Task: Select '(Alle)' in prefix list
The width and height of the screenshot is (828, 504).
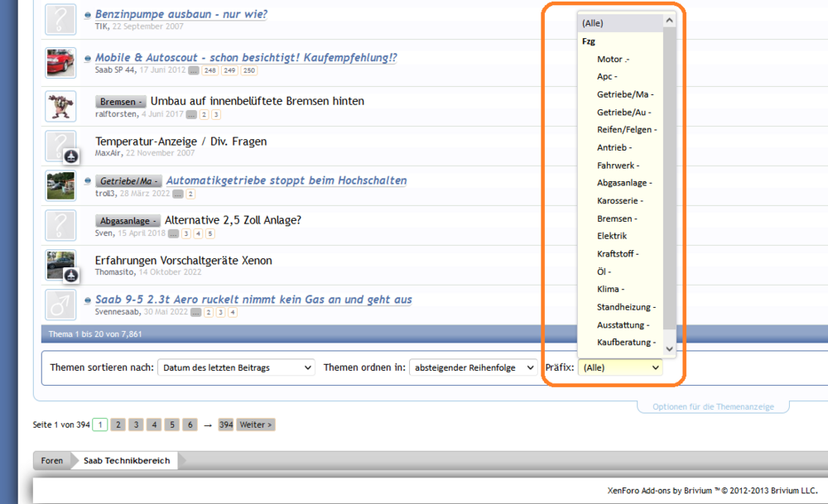Action: click(620, 23)
